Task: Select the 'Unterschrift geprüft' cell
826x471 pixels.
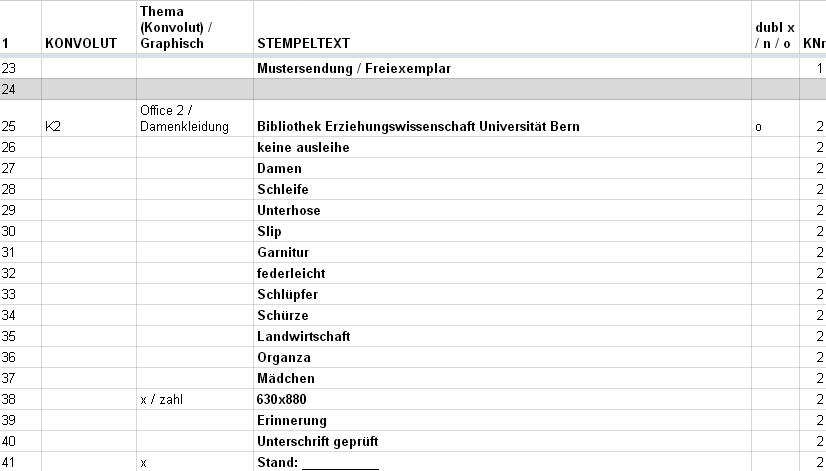Action: click(x=502, y=441)
